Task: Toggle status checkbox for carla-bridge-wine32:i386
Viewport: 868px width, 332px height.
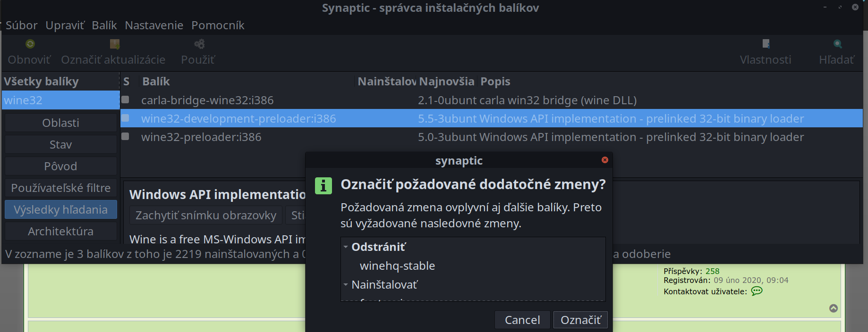Action: (125, 100)
